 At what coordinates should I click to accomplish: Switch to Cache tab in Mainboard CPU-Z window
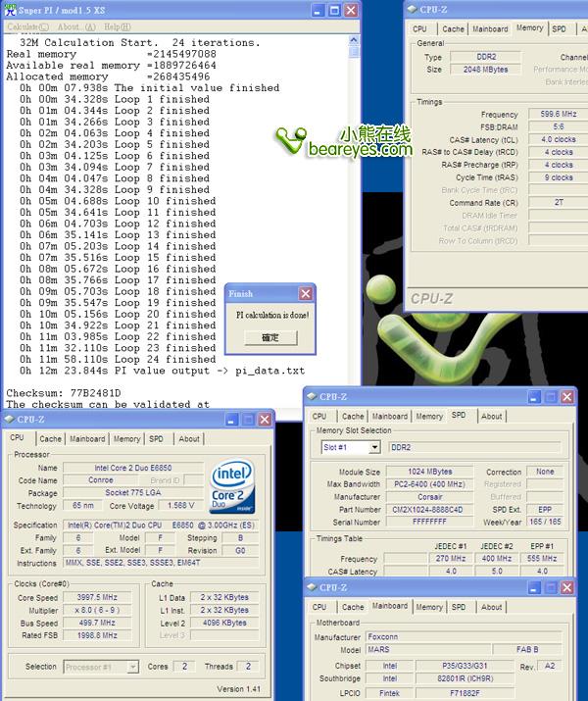pos(353,607)
